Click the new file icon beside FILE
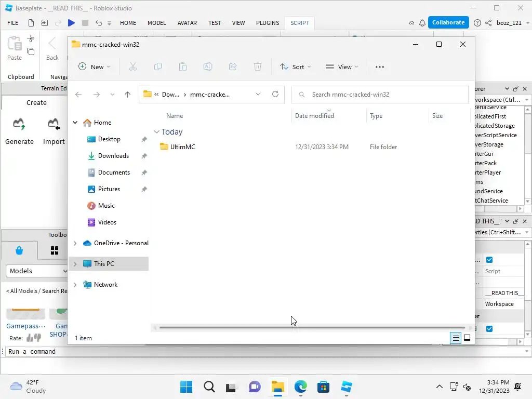 coord(31,23)
